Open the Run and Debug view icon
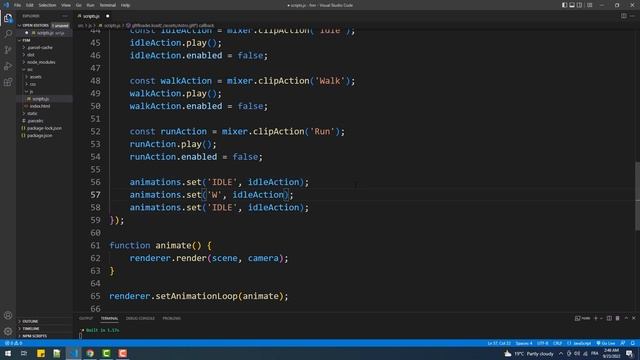The image size is (640, 360). coord(8,66)
